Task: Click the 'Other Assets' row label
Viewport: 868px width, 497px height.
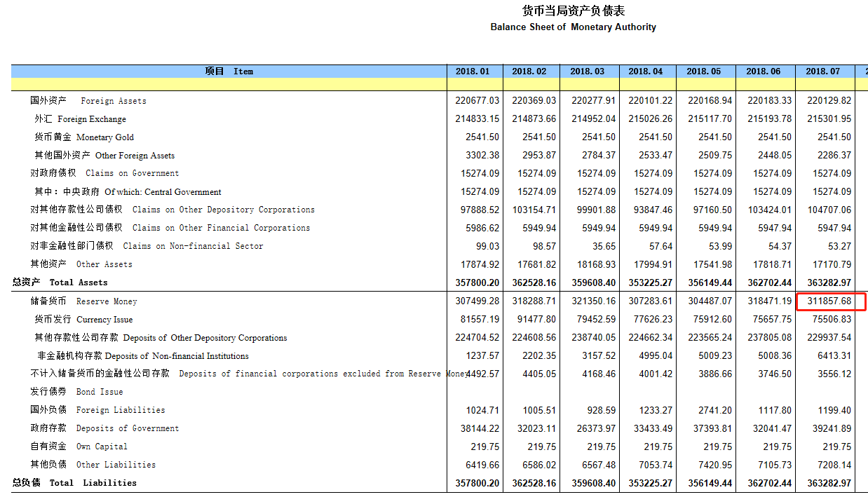Action: [104, 264]
